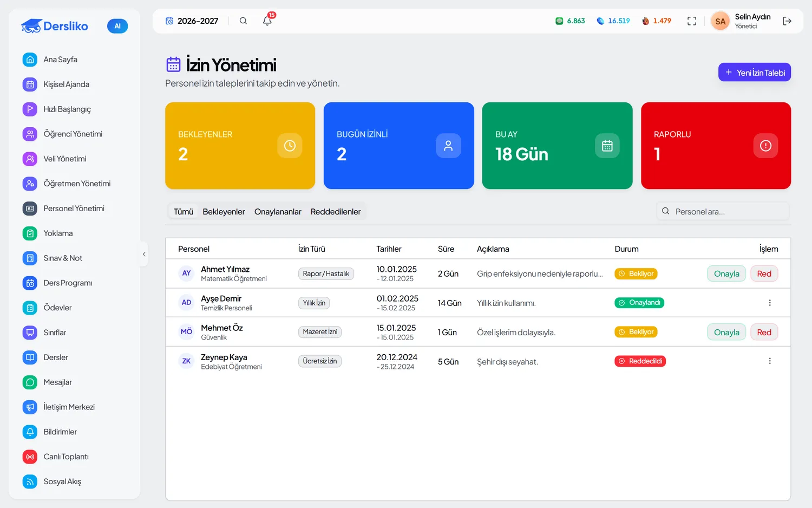The image size is (812, 508).
Task: Open Öğretmen Yönetimi sidebar icon
Action: 30,184
